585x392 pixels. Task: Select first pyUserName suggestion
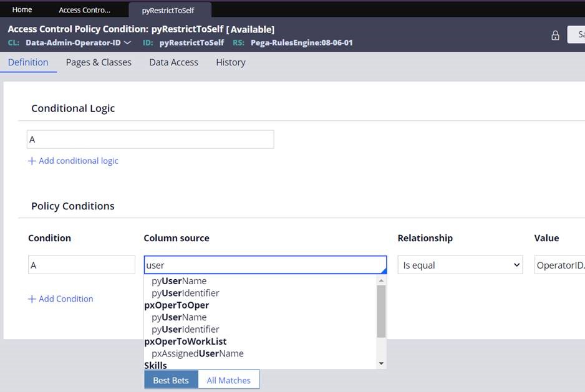[179, 281]
